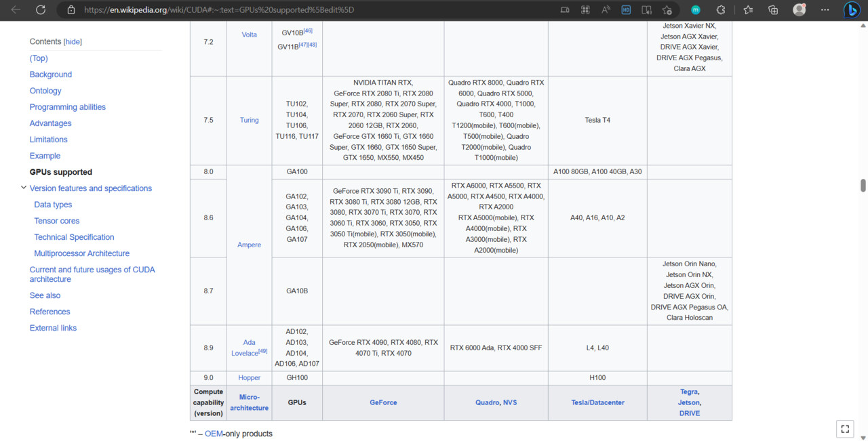This screenshot has height=441, width=868.
Task: Collapse Version features and specifications section
Action: [x=24, y=188]
